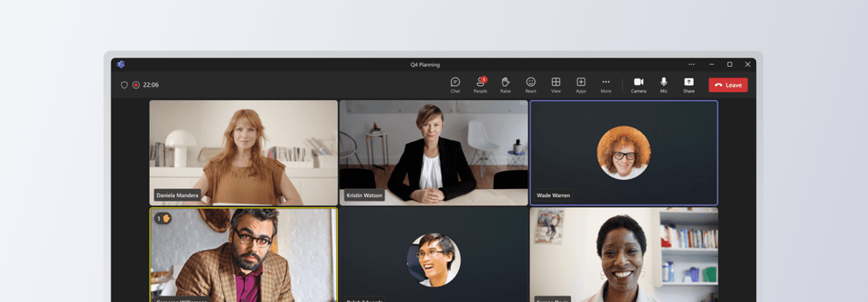Click Wade Warren's avatar
Viewport: 868px width, 302px height.
[x=624, y=152]
